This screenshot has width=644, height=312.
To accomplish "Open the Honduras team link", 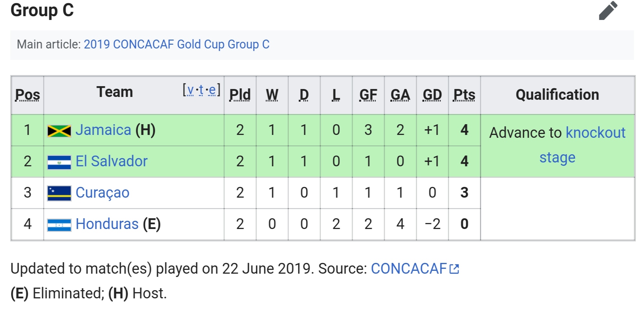I will tap(107, 224).
